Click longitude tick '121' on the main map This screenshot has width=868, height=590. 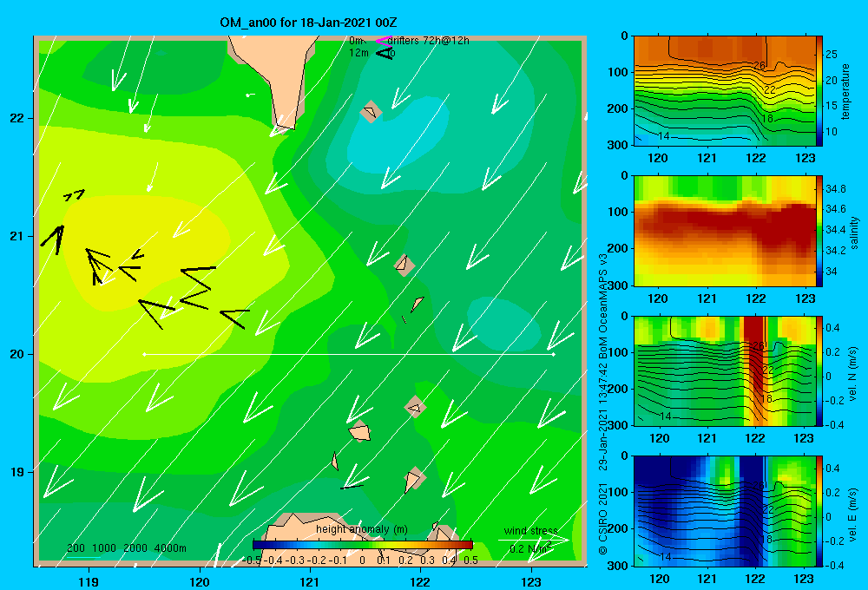click(310, 581)
